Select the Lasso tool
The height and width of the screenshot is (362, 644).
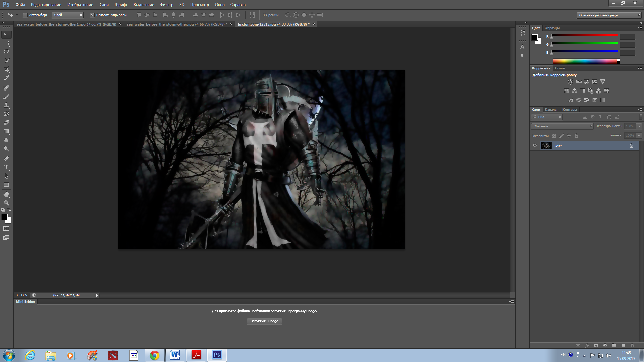6,52
